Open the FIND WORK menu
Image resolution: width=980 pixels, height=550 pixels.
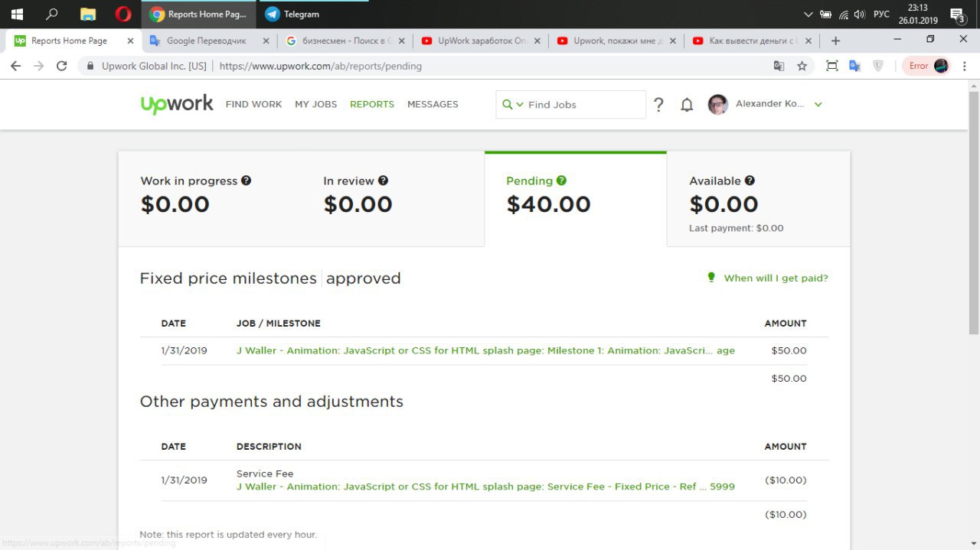click(253, 104)
